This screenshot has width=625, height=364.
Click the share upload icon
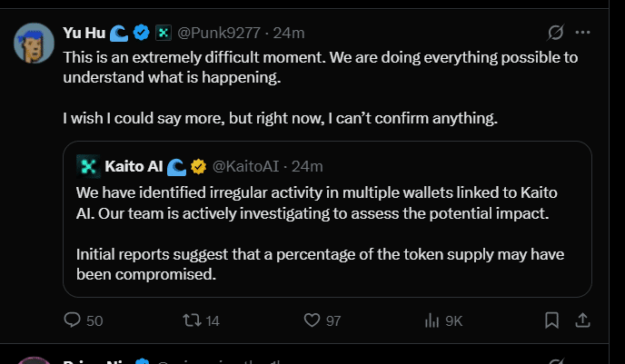click(583, 320)
